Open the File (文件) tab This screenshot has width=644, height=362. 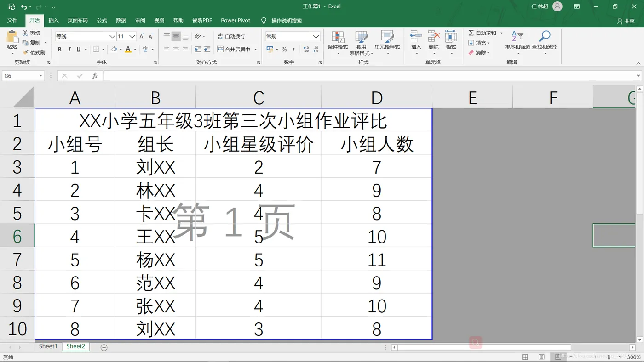12,20
